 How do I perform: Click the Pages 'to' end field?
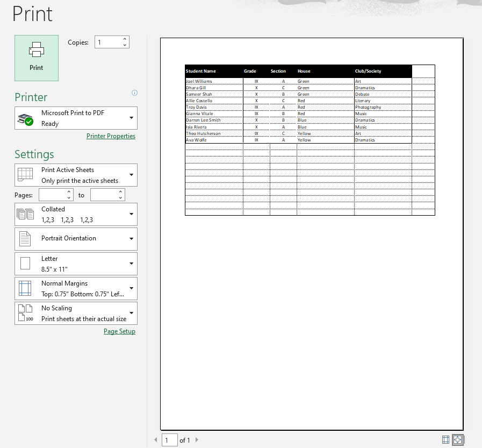coord(104,195)
